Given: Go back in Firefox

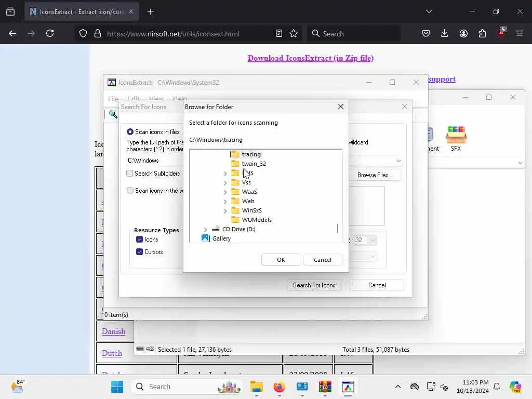Looking at the screenshot, I should click(x=12, y=34).
